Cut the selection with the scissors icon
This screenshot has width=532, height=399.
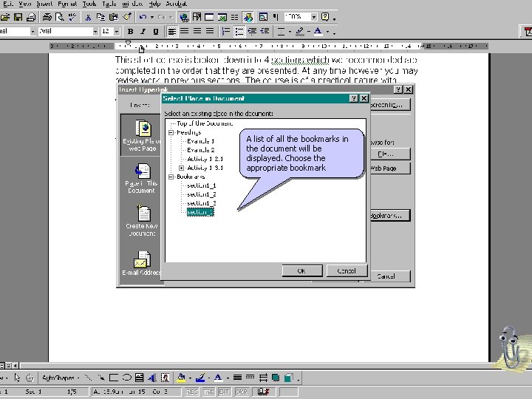tap(88, 17)
